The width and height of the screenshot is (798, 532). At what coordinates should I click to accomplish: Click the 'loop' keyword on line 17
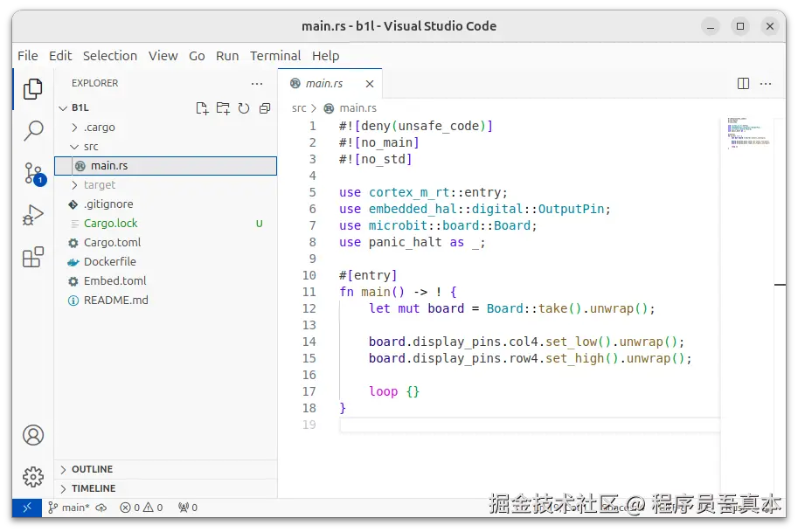pyautogui.click(x=383, y=391)
